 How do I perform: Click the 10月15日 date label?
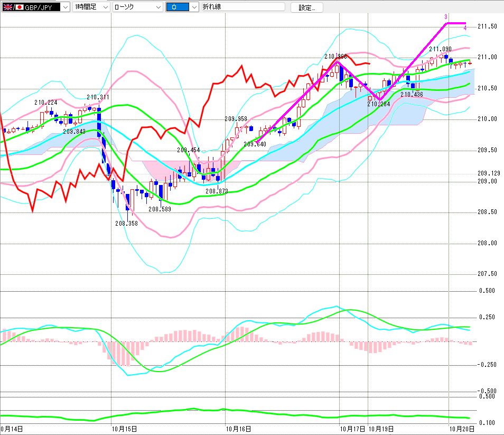click(x=124, y=429)
